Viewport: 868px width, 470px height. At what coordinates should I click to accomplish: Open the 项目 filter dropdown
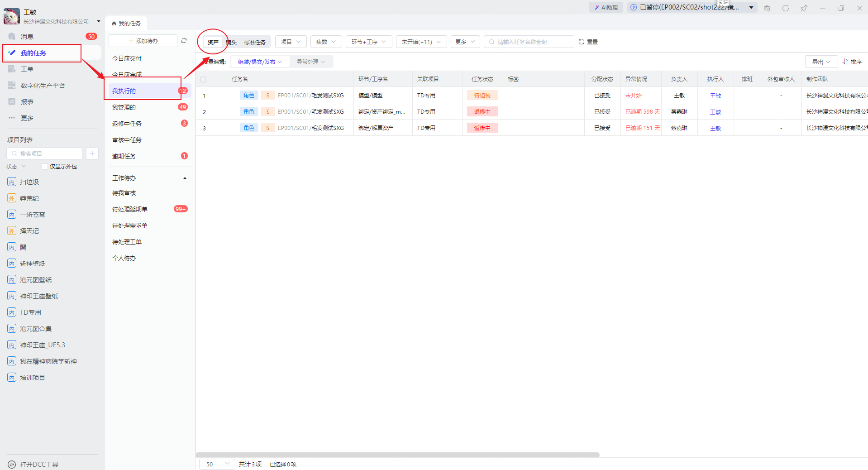(x=291, y=42)
